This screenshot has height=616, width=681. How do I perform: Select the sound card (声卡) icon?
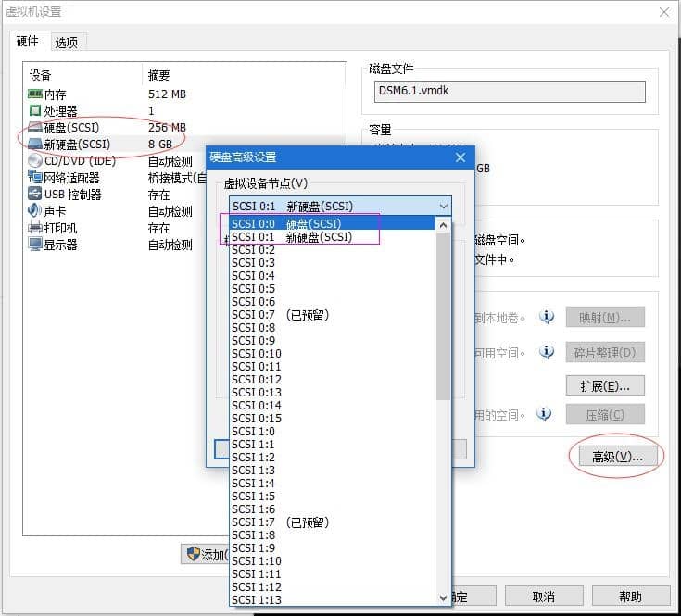pyautogui.click(x=35, y=211)
